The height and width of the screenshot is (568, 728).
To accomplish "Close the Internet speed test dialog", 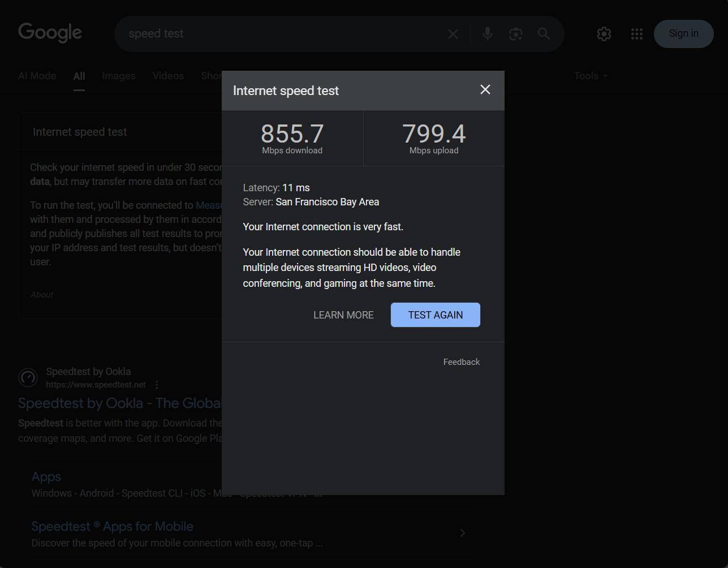I will click(x=485, y=90).
